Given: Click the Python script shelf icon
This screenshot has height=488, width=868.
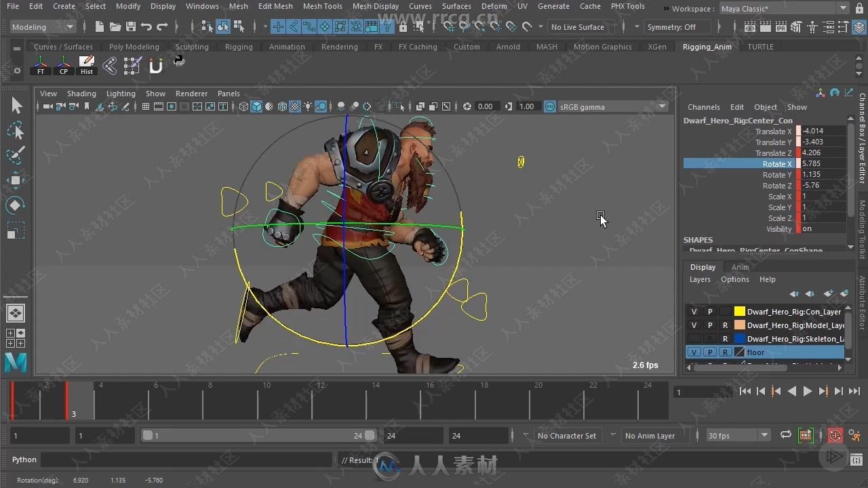Looking at the screenshot, I should click(x=178, y=61).
